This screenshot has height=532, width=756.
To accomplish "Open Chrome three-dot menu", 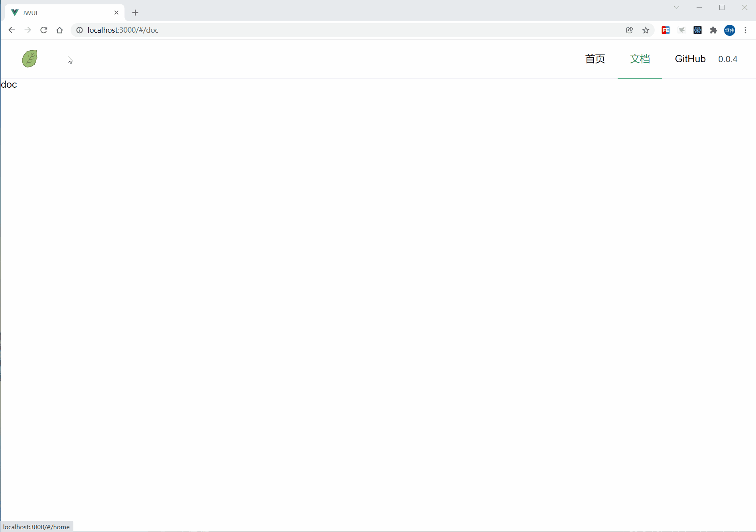I will (x=745, y=30).
